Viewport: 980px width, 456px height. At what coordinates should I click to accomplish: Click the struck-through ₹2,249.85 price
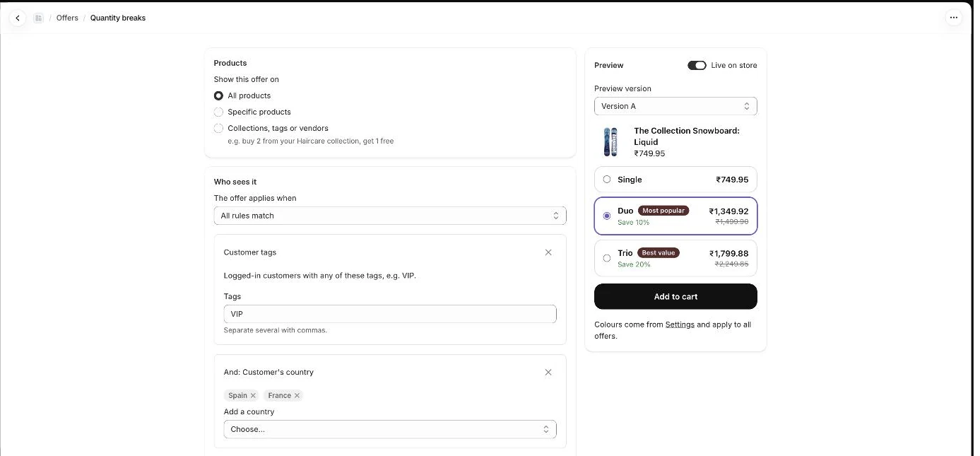pyautogui.click(x=731, y=264)
